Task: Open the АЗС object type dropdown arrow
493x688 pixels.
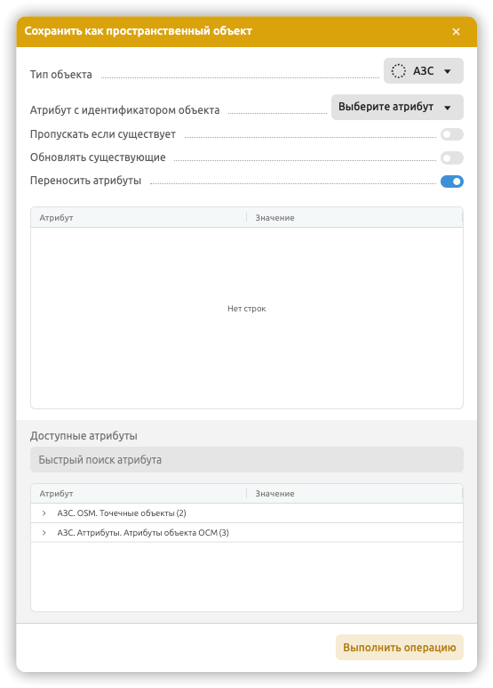Action: click(447, 71)
